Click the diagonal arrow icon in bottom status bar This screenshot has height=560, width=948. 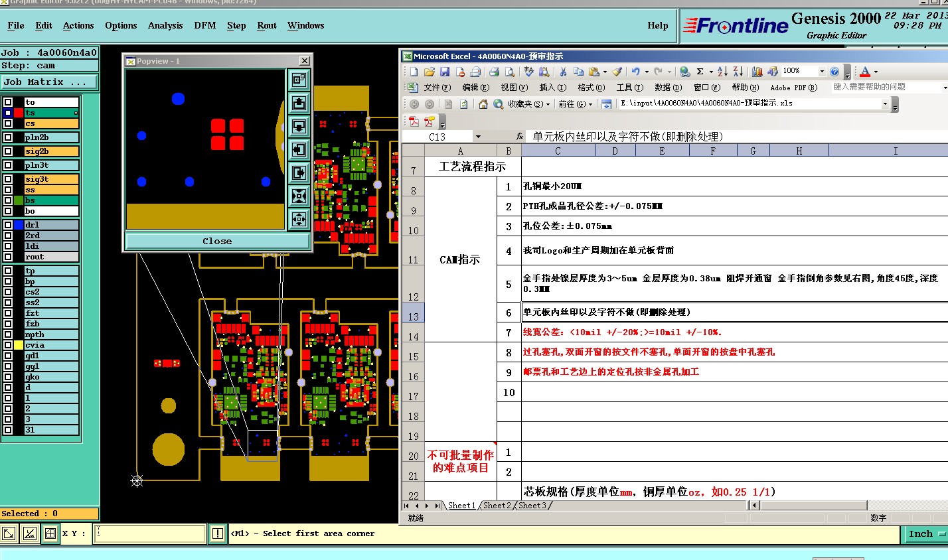[x=9, y=533]
